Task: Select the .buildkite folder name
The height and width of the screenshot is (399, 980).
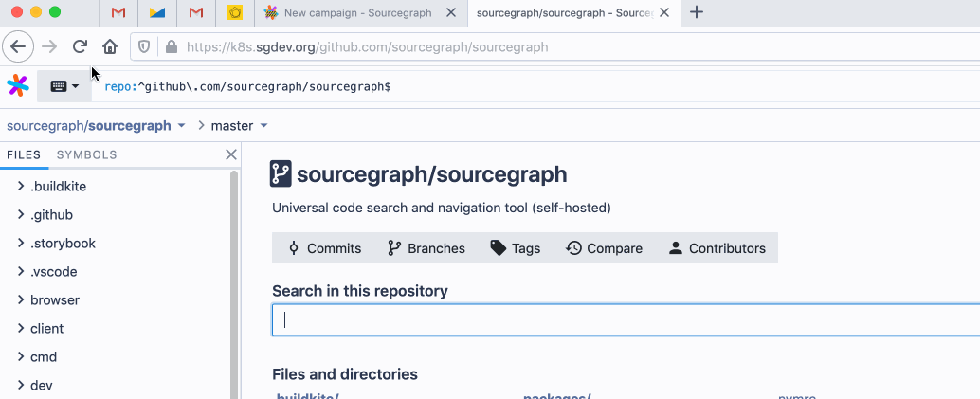Action: [x=58, y=187]
